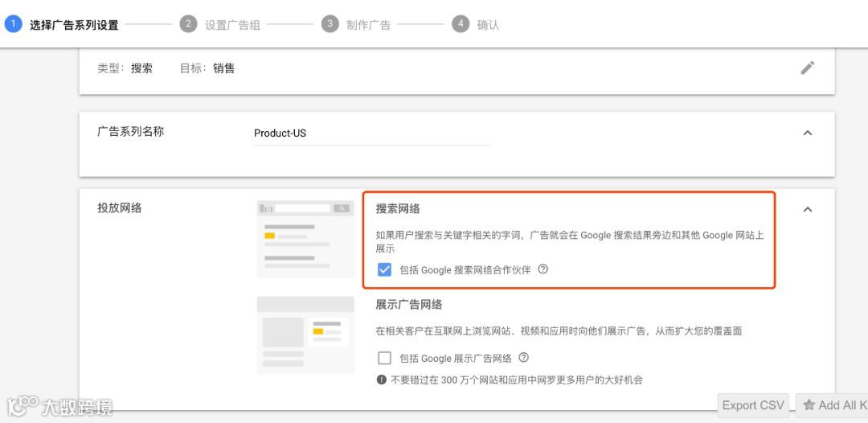This screenshot has width=868, height=423.
Task: Open help icon next to Google 展示广告网络
Action: (524, 358)
